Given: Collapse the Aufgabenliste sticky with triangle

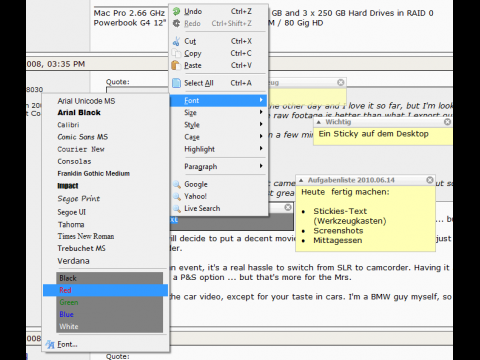Looking at the screenshot, I should [301, 180].
